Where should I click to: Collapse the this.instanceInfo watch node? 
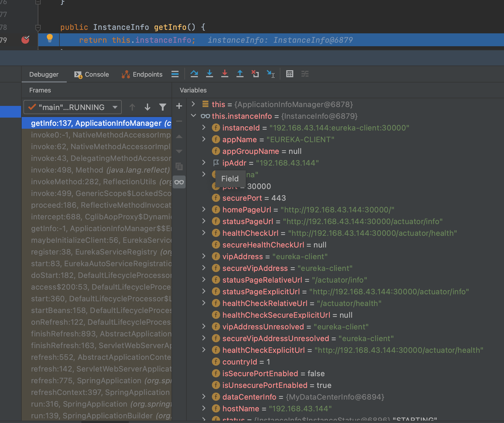point(193,116)
